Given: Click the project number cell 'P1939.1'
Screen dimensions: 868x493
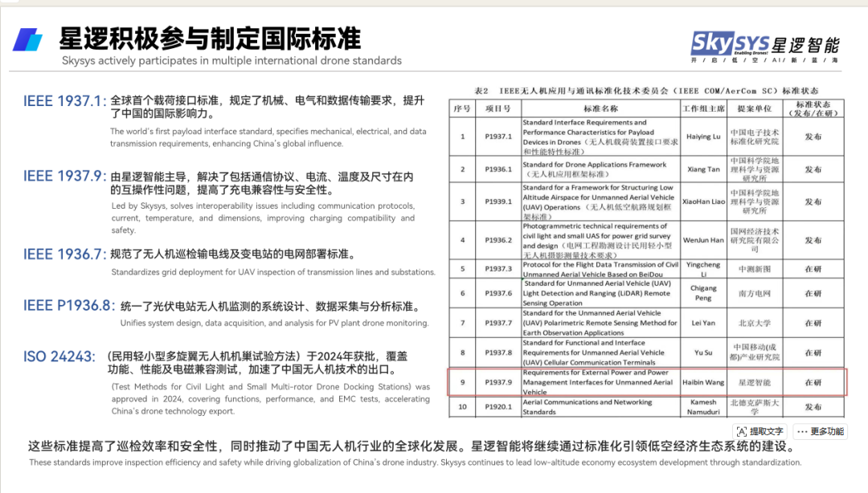Looking at the screenshot, I should coord(498,202).
